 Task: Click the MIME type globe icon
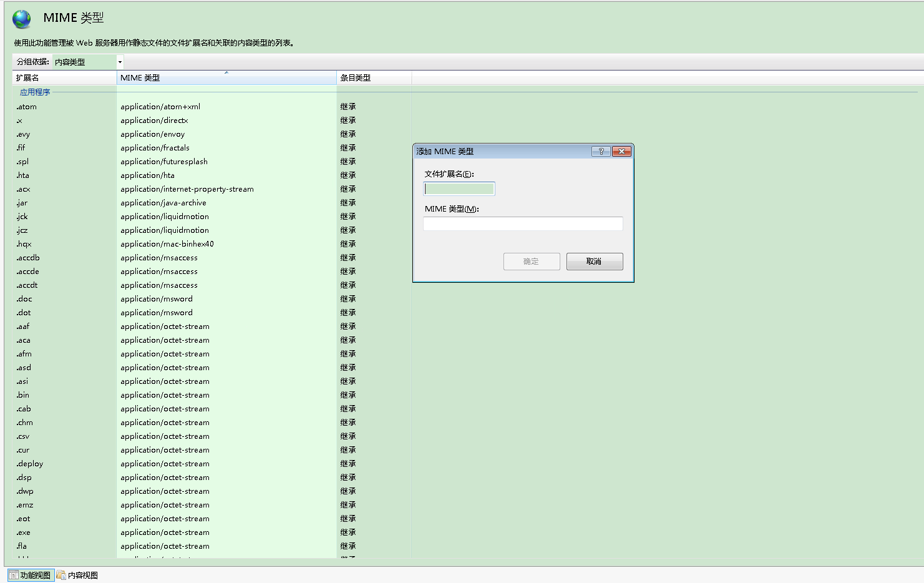click(22, 19)
